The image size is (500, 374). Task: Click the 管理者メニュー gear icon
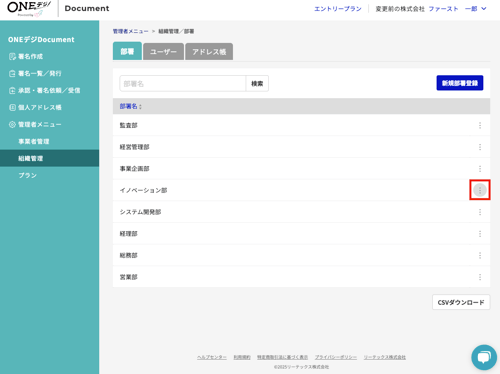[12, 124]
